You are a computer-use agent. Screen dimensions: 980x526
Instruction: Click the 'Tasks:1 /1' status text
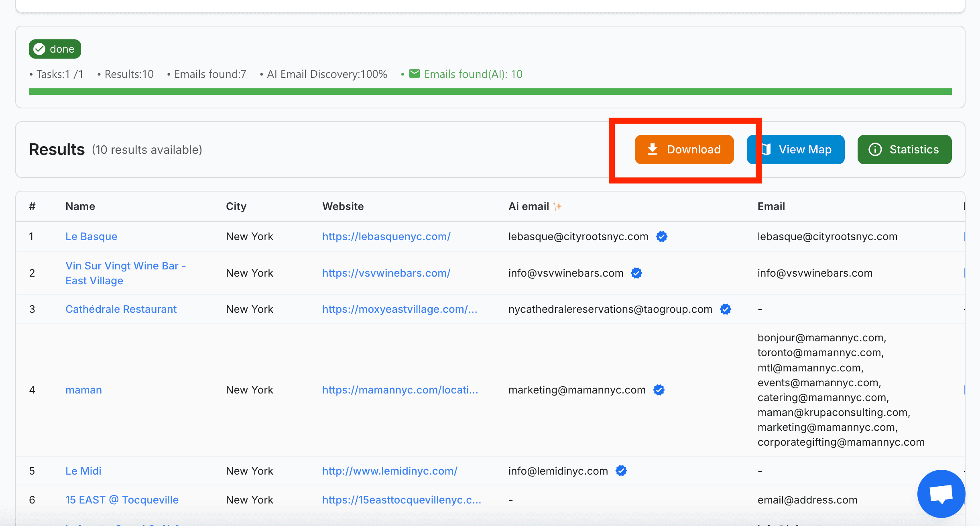pyautogui.click(x=60, y=74)
